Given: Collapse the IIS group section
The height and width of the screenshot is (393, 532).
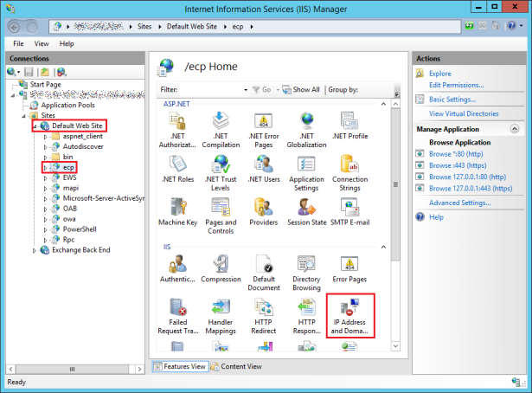Looking at the screenshot, I should click(383, 247).
